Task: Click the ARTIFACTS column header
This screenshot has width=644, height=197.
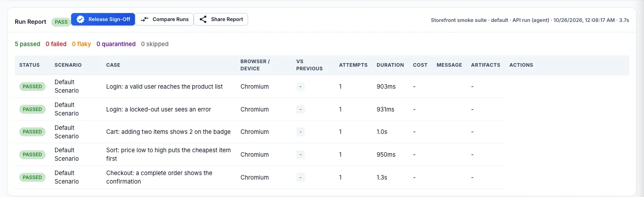Action: (486, 65)
